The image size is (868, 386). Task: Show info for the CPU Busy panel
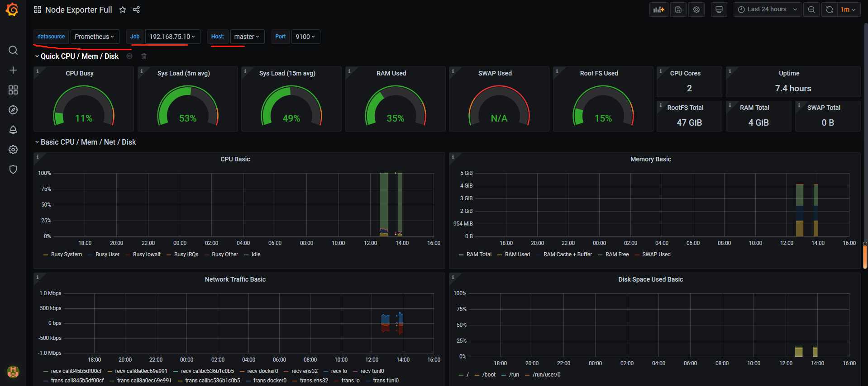click(x=38, y=71)
